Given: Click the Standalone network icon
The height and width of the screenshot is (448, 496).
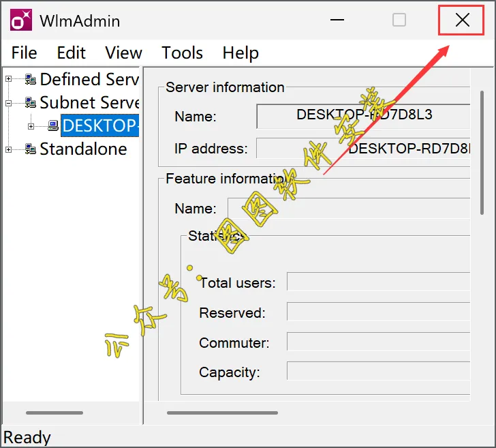Looking at the screenshot, I should pos(31,149).
